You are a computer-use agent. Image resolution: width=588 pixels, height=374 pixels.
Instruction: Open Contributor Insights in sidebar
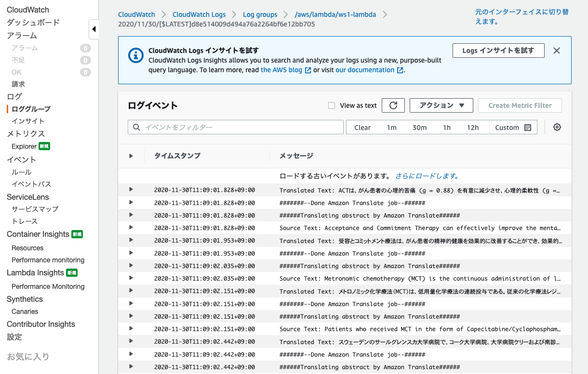[x=41, y=324]
